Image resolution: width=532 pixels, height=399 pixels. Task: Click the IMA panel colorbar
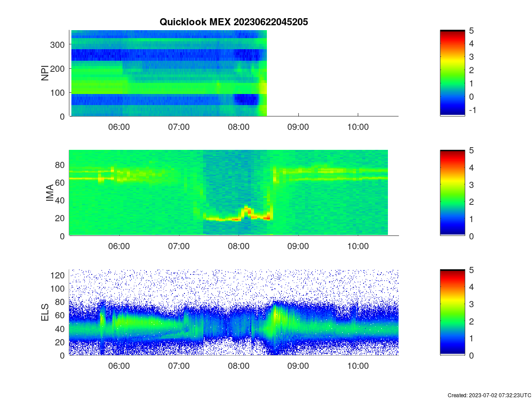click(452, 193)
